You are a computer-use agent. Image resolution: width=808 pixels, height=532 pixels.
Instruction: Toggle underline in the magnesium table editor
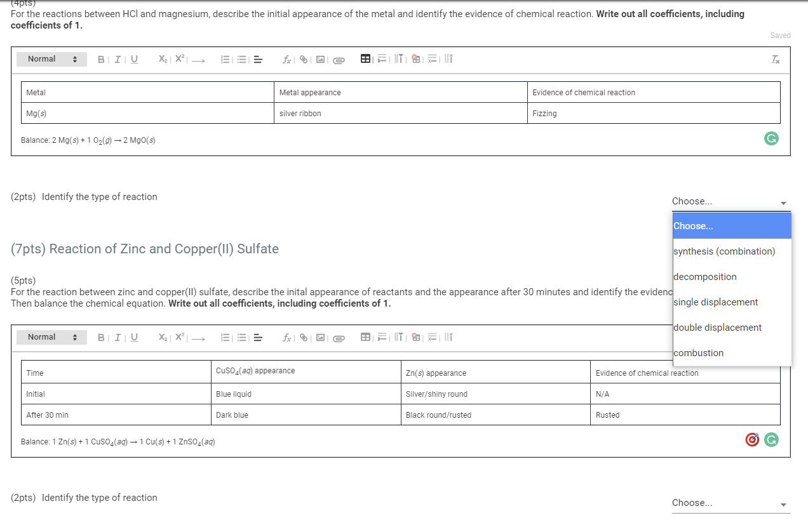click(x=133, y=59)
